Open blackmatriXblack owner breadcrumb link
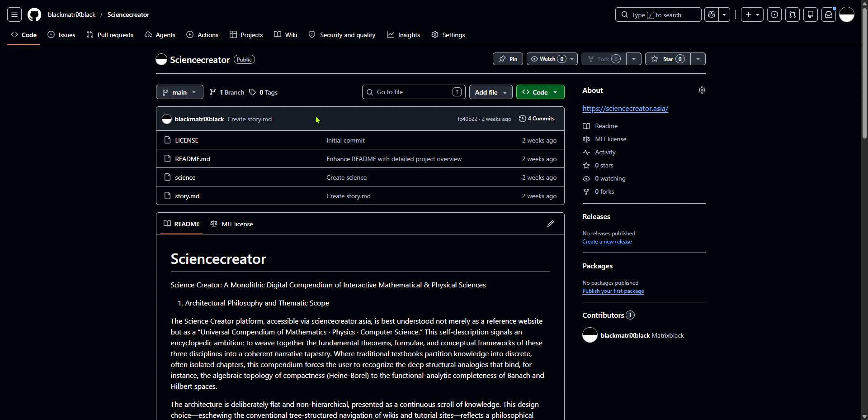 point(71,14)
